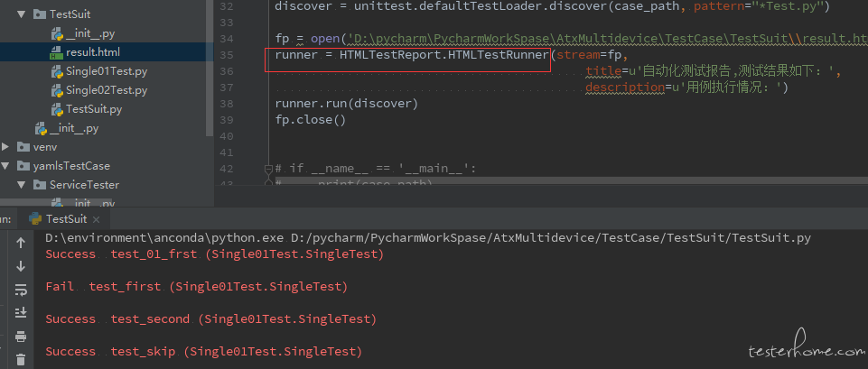868x369 pixels.
Task: Open TestSuit.py from project tree
Action: (x=94, y=109)
